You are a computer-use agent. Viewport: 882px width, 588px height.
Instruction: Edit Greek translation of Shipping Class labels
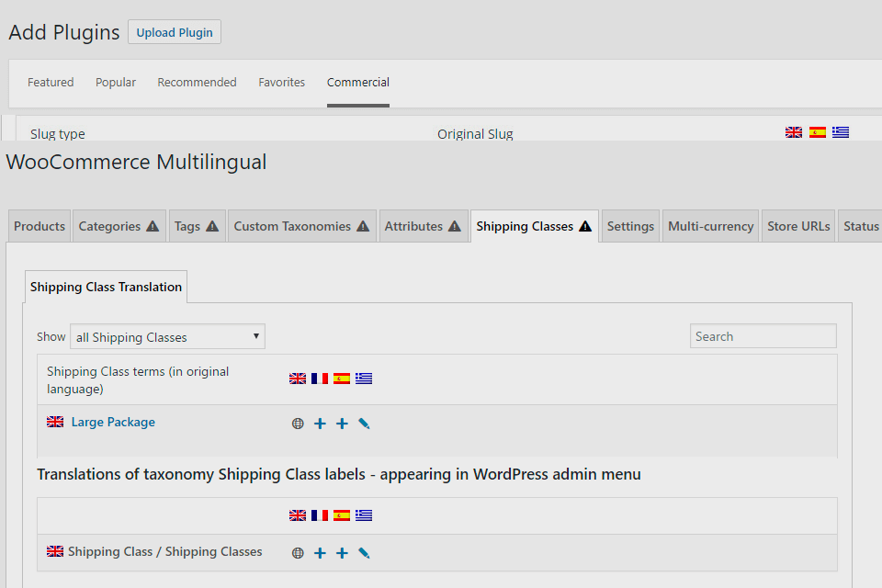(x=364, y=553)
